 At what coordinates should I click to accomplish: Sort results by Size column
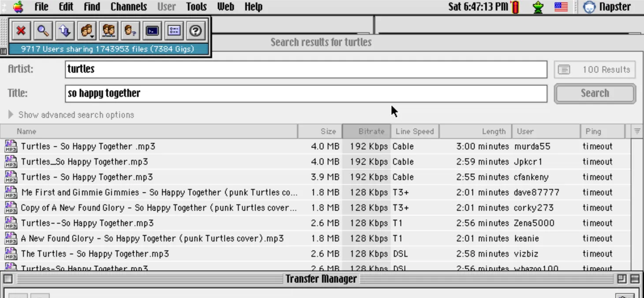click(x=320, y=131)
